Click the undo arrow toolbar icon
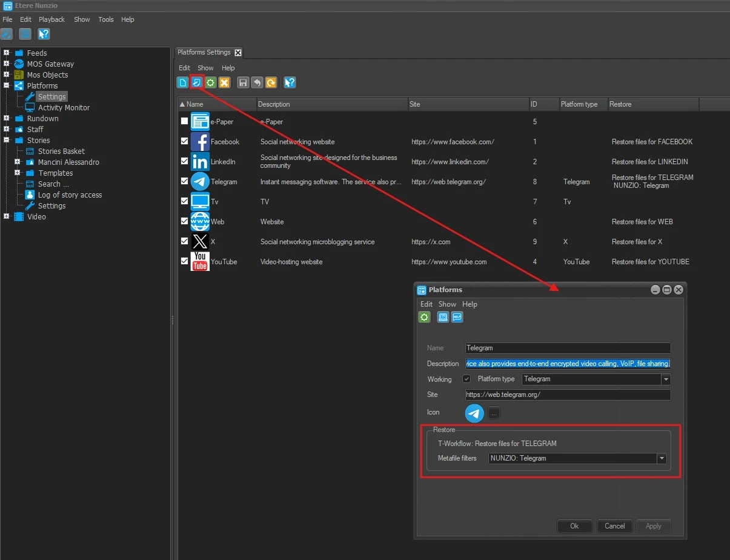This screenshot has width=730, height=560. (257, 83)
